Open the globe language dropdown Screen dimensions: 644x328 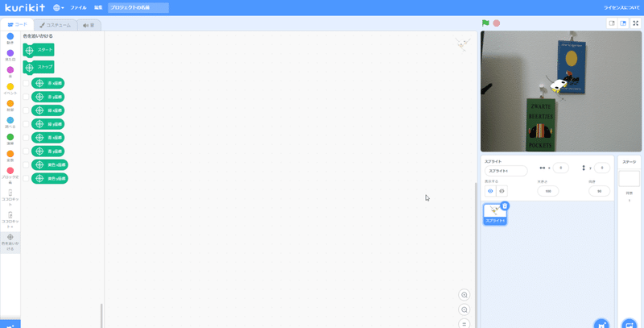pyautogui.click(x=58, y=8)
